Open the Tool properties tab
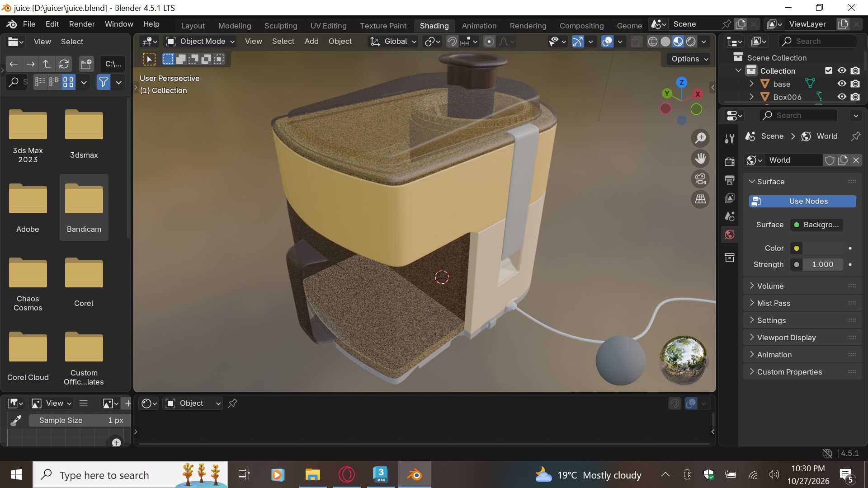868x488 pixels. [x=729, y=139]
